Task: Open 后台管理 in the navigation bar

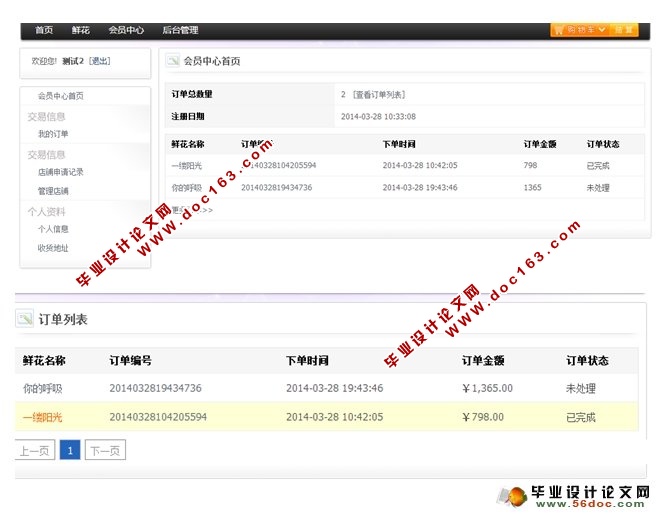Action: pyautogui.click(x=180, y=30)
